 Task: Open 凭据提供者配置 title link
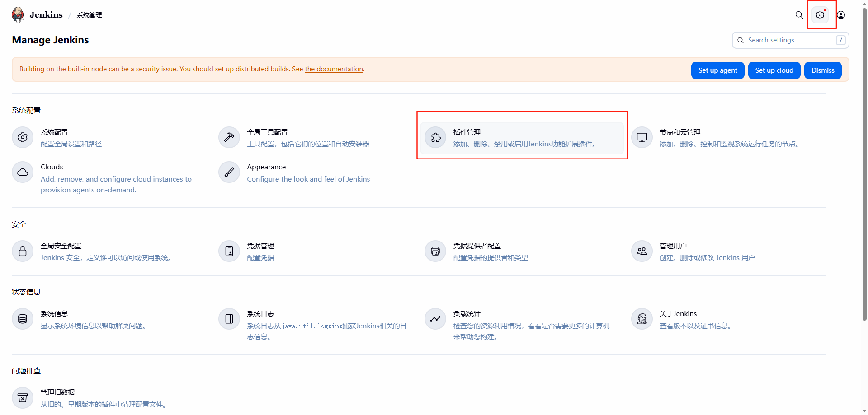(x=477, y=246)
